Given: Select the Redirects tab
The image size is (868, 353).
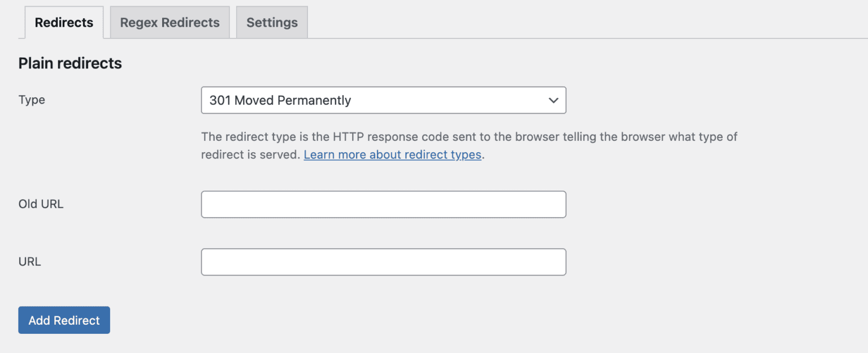Looking at the screenshot, I should coord(64,22).
